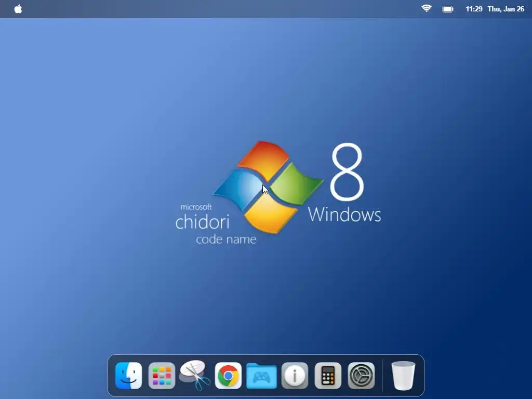This screenshot has width=532, height=399.
Task: Open the Apple menu logo
Action: [x=18, y=9]
